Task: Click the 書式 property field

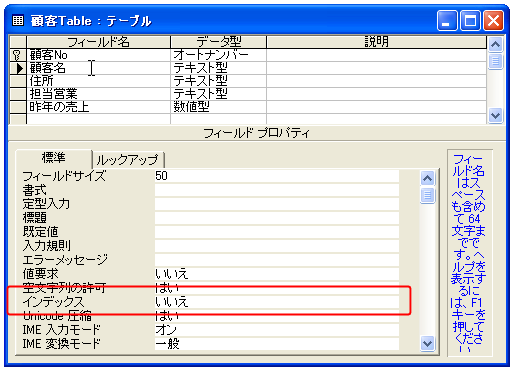Action: tap(277, 190)
